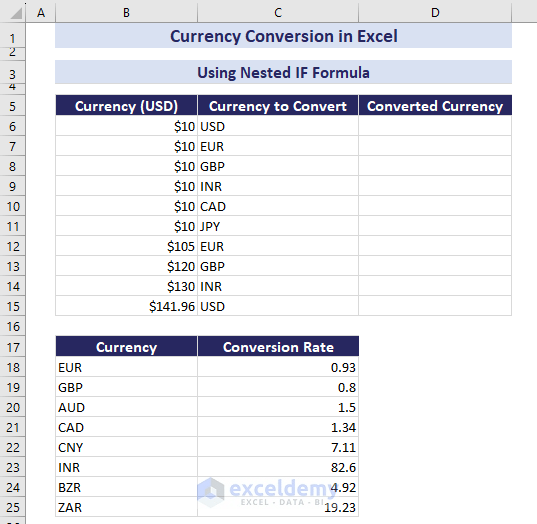Image resolution: width=537 pixels, height=524 pixels.
Task: Select the $10 cell in row 8
Action: point(126,166)
